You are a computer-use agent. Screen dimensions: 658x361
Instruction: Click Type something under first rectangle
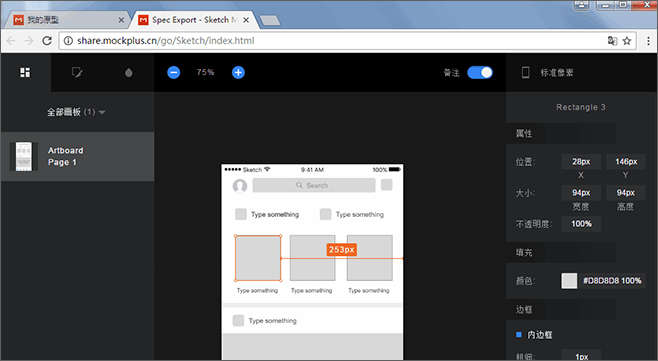257,290
